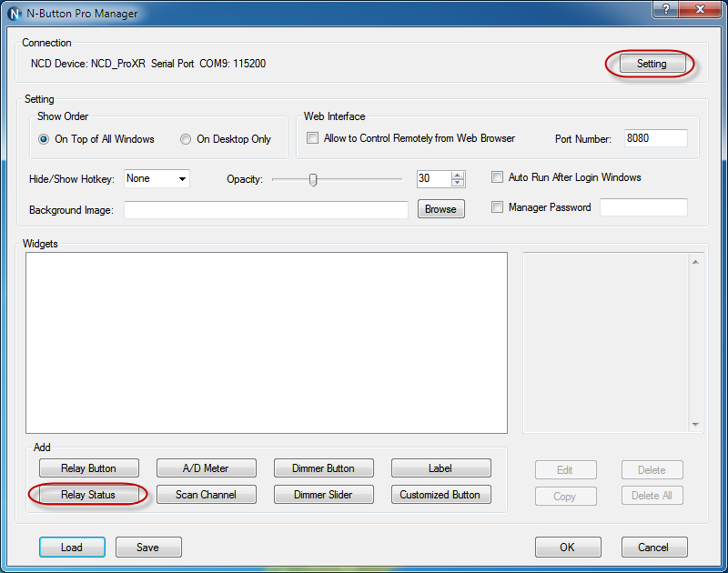Image resolution: width=728 pixels, height=573 pixels.
Task: Add a Label widget
Action: click(440, 468)
